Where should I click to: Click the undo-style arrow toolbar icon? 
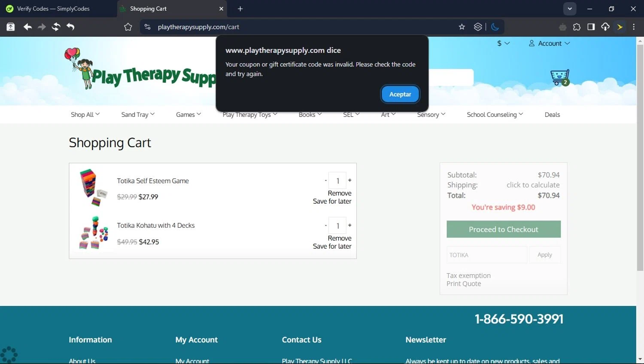pos(70,27)
